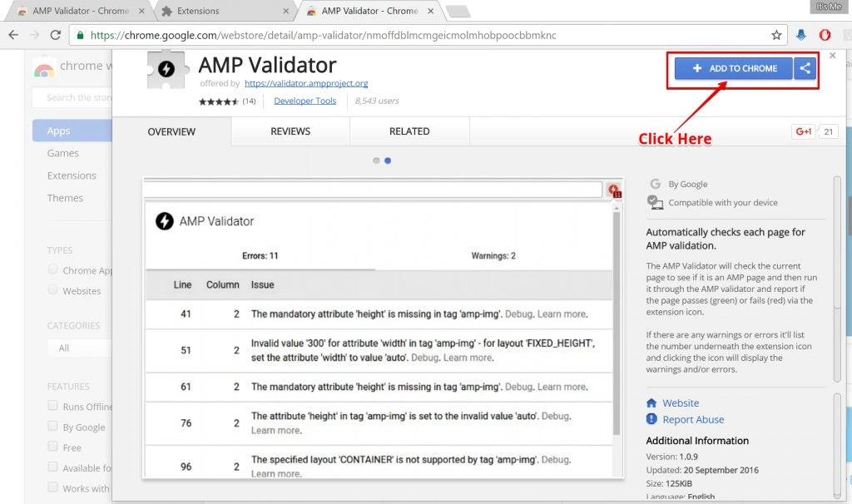Share the extension using the share icon
The image size is (852, 504).
805,69
